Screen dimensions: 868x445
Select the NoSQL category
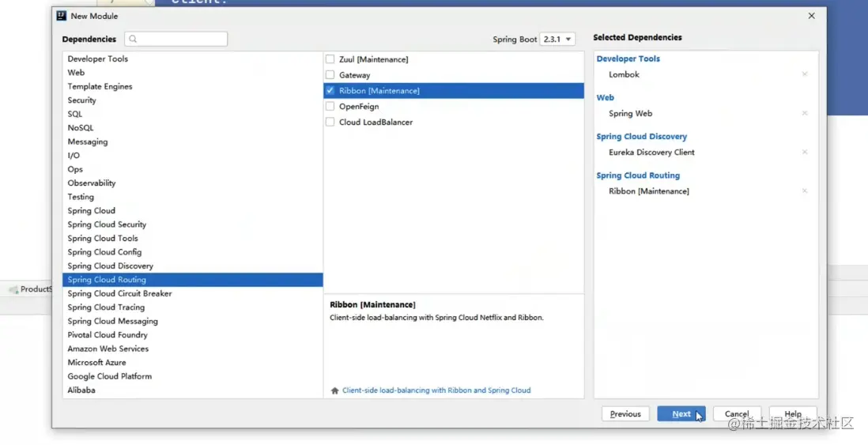193,128
